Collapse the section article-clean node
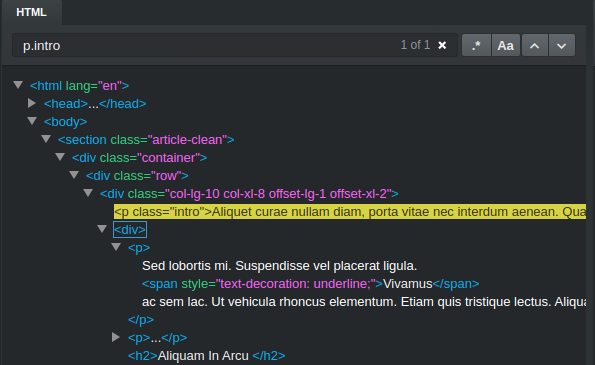 [x=46, y=139]
